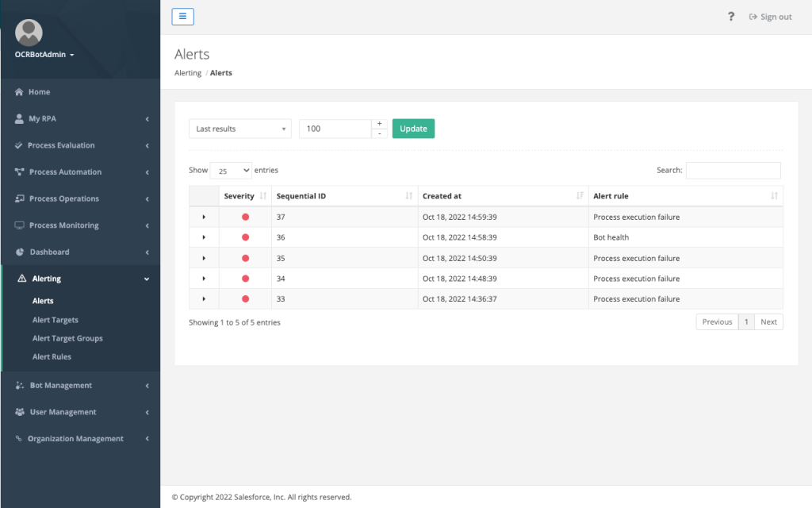This screenshot has width=812, height=508.
Task: Click the Home house icon in sidebar
Action: pyautogui.click(x=19, y=92)
